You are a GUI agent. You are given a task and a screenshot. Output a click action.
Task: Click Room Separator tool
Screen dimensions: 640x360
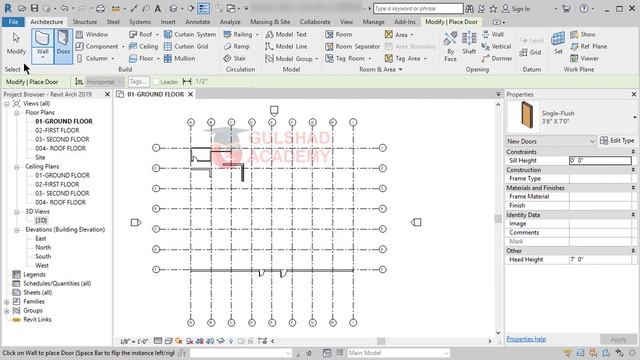coord(353,47)
